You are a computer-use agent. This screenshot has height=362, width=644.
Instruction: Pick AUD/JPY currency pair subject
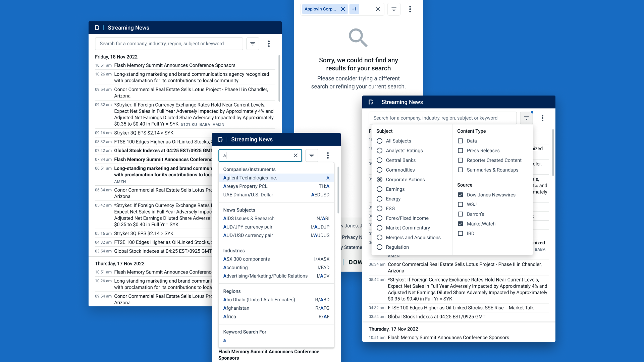[276, 227]
